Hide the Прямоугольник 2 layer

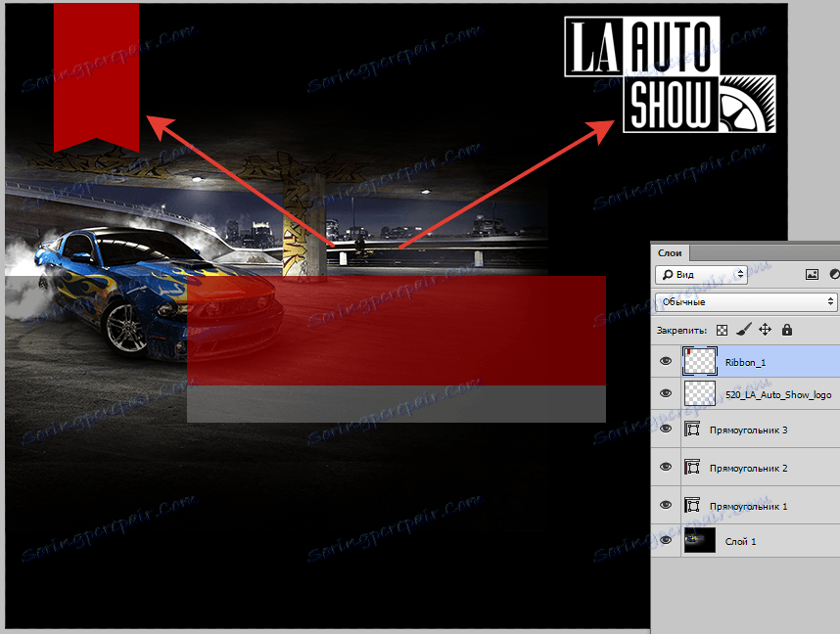pyautogui.click(x=666, y=467)
